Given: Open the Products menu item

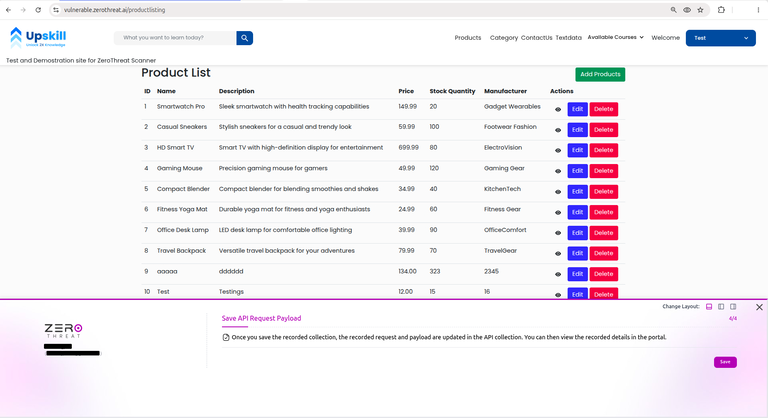Looking at the screenshot, I should pos(468,38).
